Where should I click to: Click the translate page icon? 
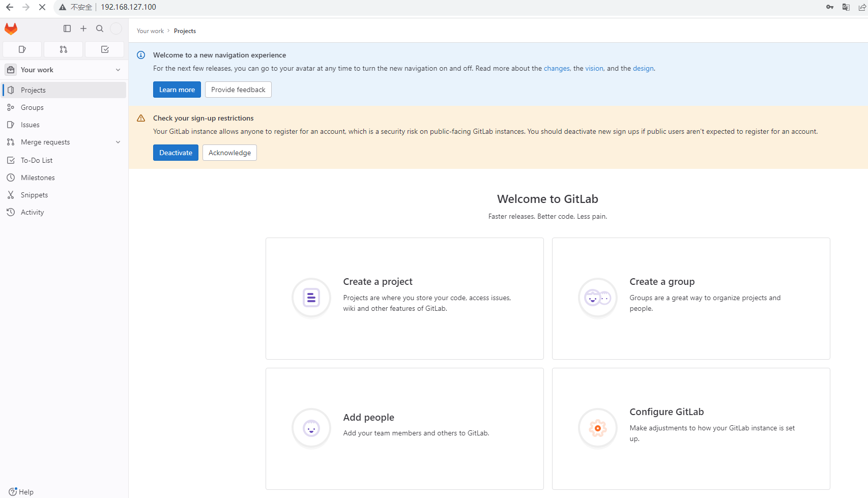(x=846, y=7)
